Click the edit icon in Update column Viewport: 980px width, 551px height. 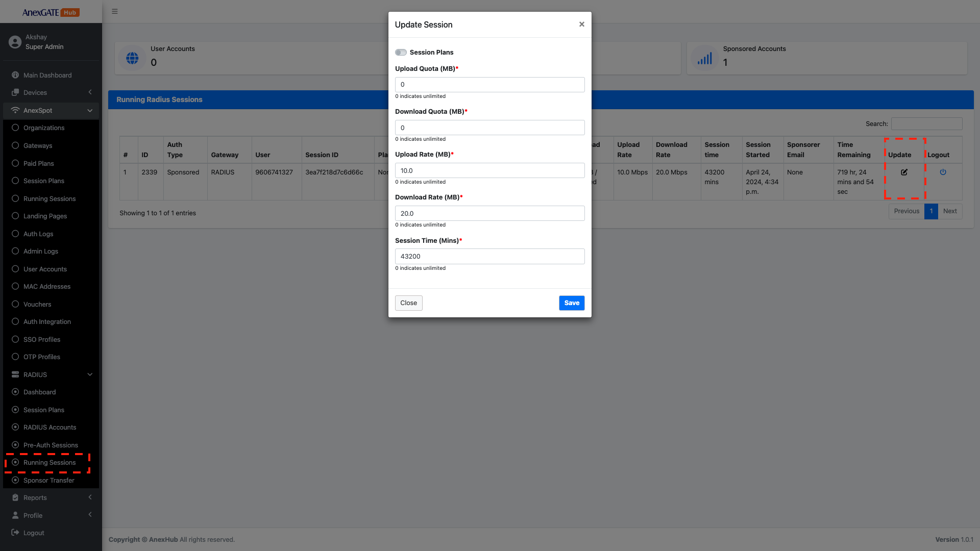tap(904, 172)
